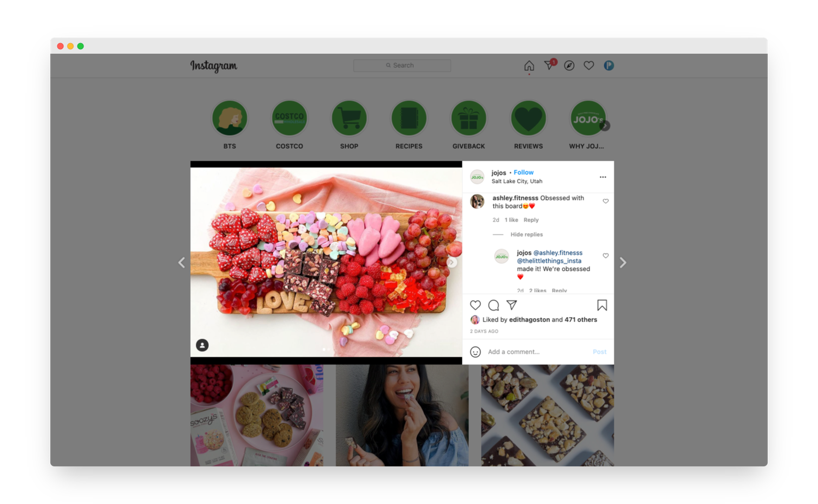Screen dimensions: 818x504
Task: Share post with paper plane icon
Action: pos(512,305)
